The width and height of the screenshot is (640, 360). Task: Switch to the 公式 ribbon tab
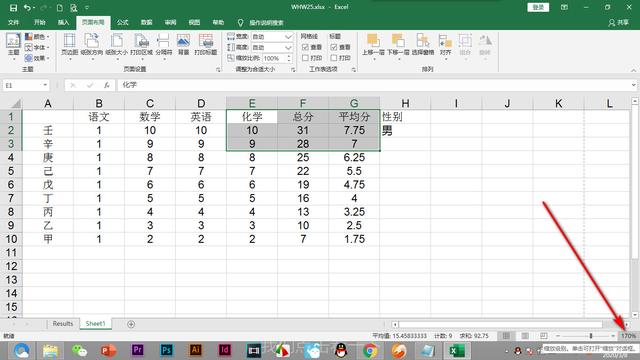pos(122,22)
